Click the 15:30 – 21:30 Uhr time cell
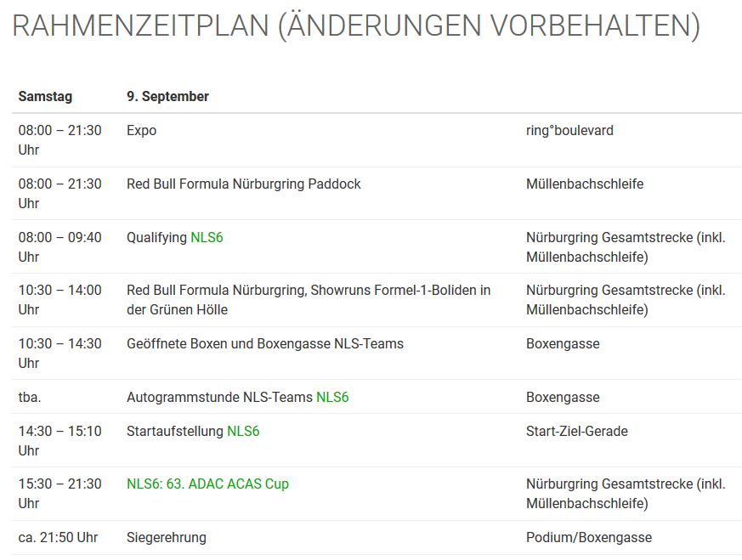This screenshot has height=560, width=742. tap(59, 493)
